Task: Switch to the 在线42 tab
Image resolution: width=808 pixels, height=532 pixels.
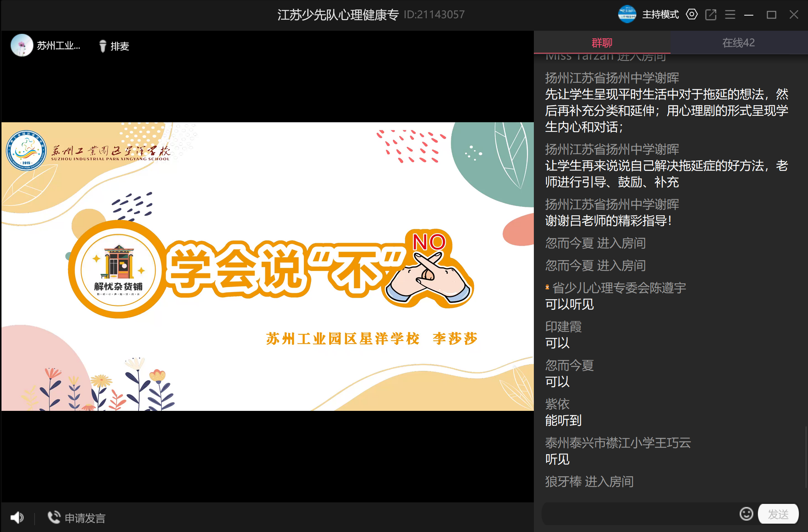Action: click(x=738, y=43)
